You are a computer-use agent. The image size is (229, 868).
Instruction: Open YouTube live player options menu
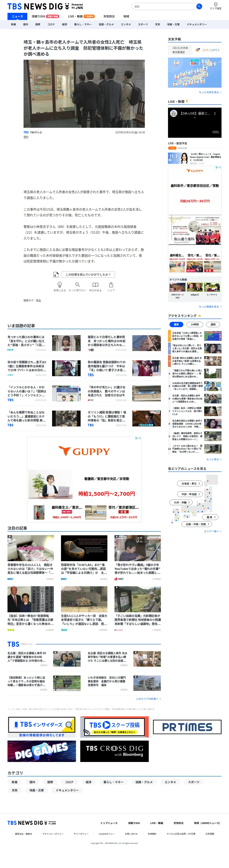[215, 114]
